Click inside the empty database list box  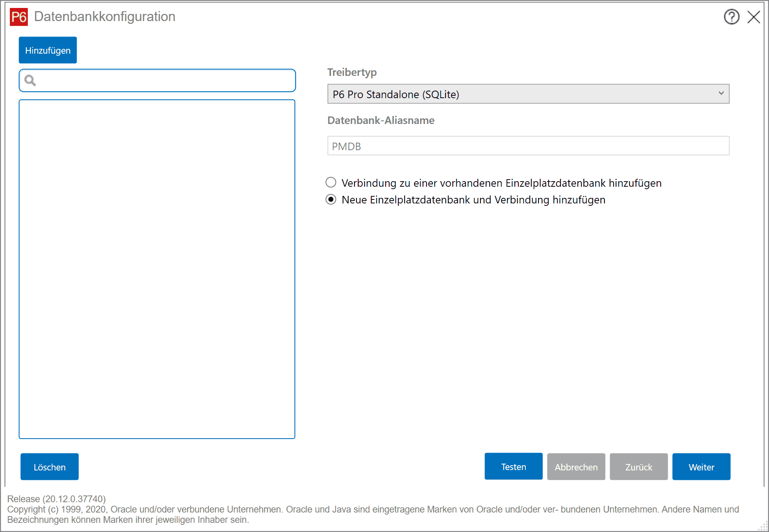tap(157, 269)
